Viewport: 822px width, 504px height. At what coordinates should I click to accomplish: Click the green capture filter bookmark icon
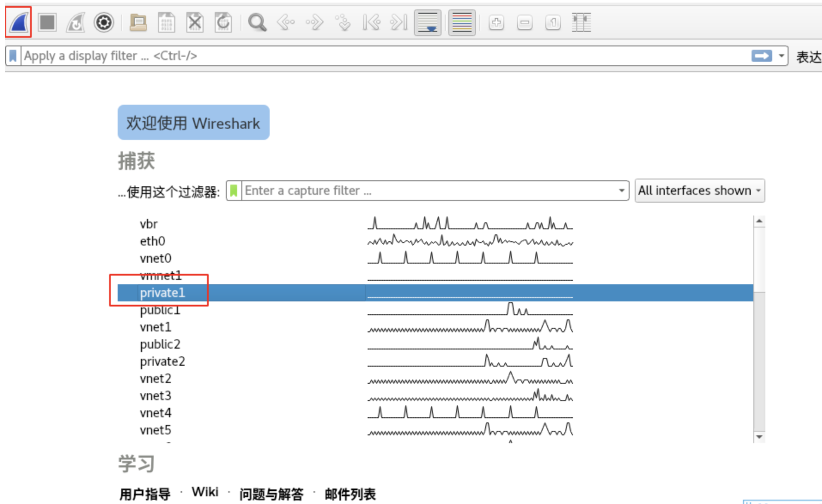click(x=234, y=190)
